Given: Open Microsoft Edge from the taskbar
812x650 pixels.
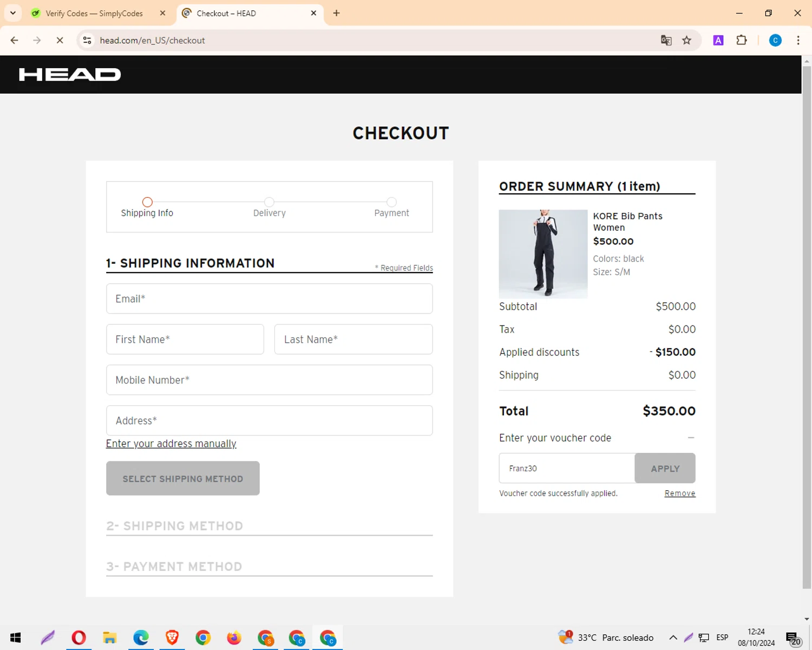Looking at the screenshot, I should [x=141, y=638].
